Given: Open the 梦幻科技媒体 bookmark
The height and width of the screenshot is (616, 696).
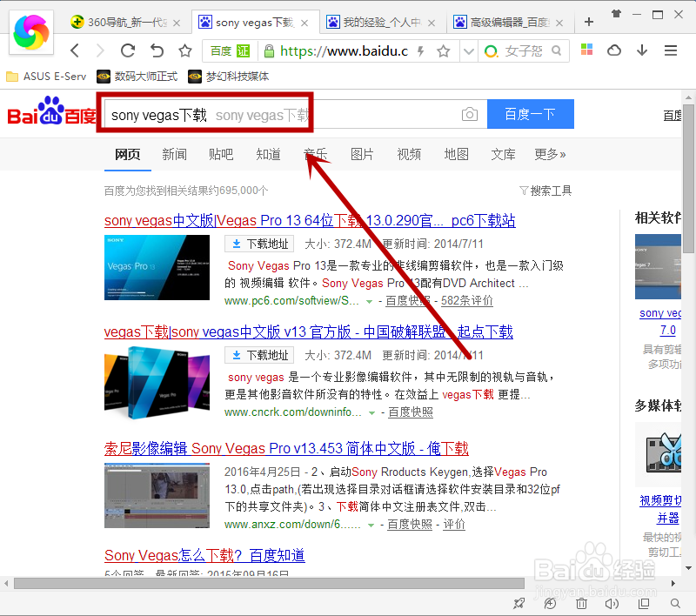Looking at the screenshot, I should pyautogui.click(x=229, y=77).
